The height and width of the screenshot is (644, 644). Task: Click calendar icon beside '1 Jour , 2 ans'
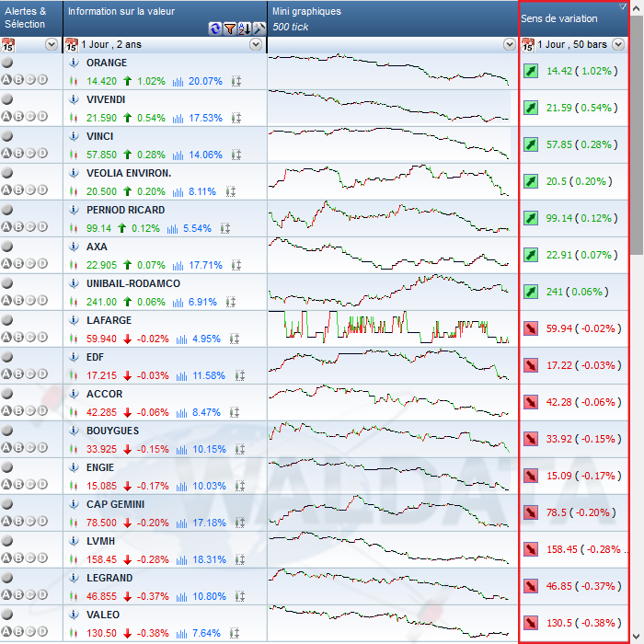point(72,44)
